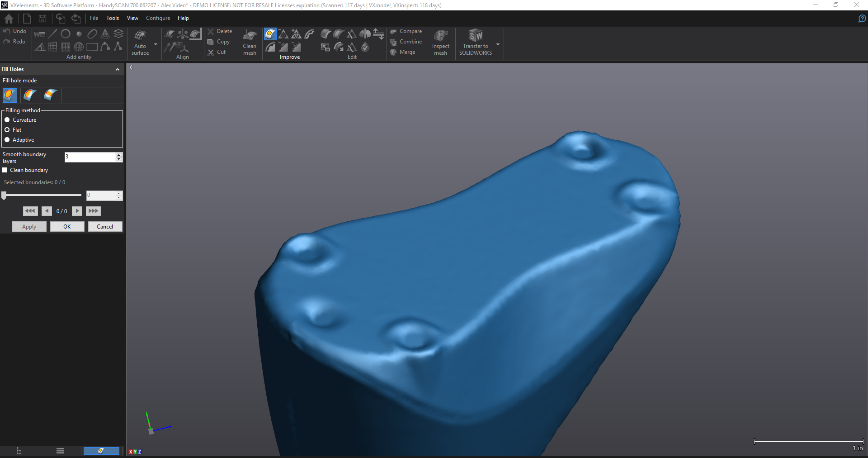Collapse the Fill Holes panel

coord(118,69)
